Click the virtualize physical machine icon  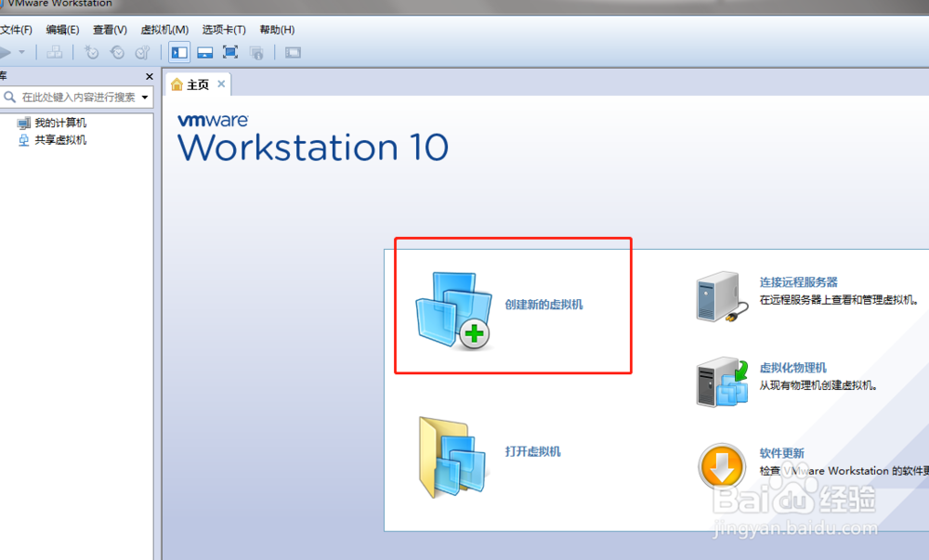click(x=722, y=382)
